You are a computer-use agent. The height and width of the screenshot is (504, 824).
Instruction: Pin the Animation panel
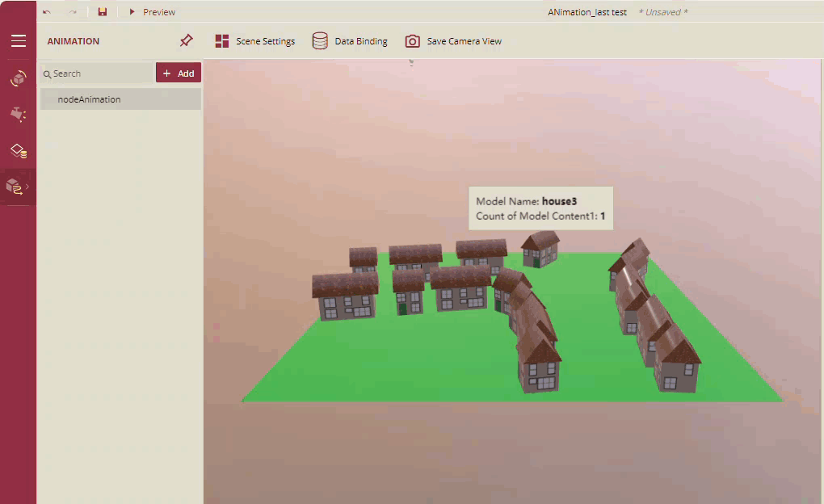point(186,40)
